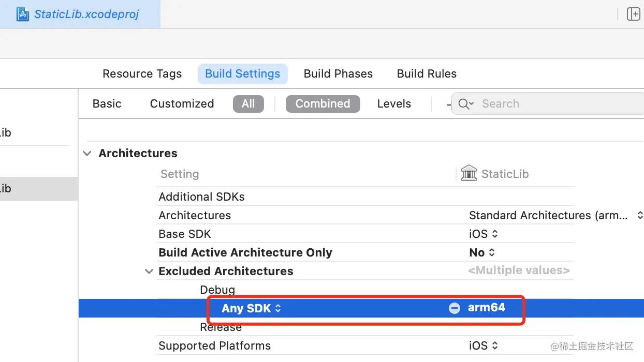The image size is (644, 362).
Task: Switch to Combined view
Action: pyautogui.click(x=323, y=104)
